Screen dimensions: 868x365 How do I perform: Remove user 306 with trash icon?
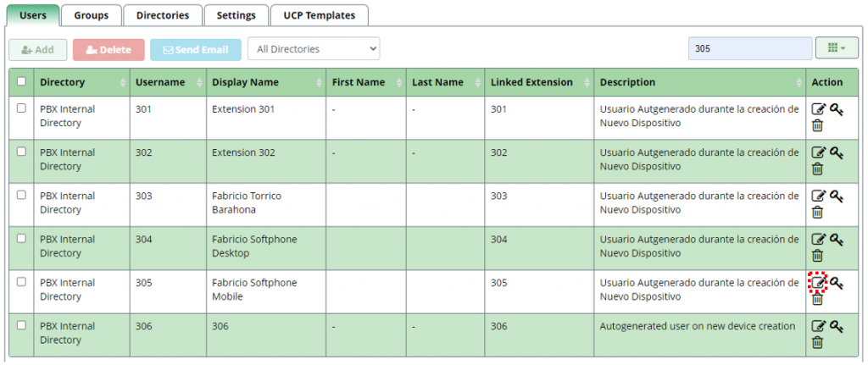coord(818,342)
